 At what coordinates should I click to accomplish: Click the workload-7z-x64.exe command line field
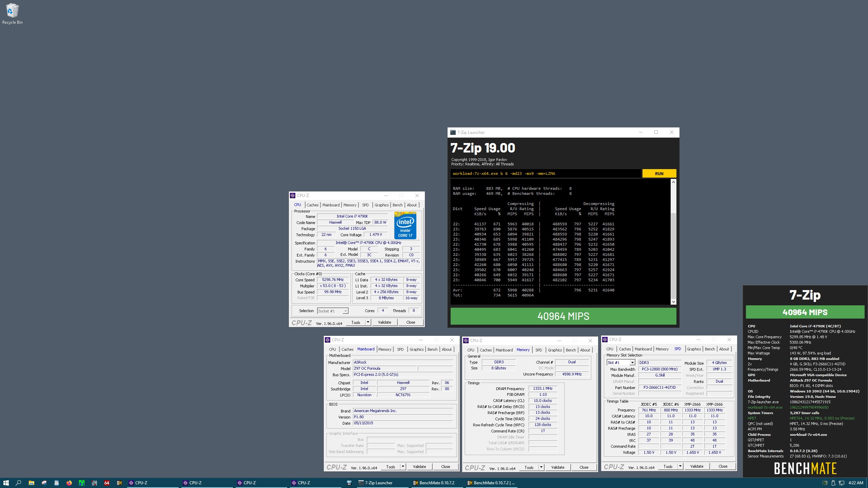tap(546, 174)
